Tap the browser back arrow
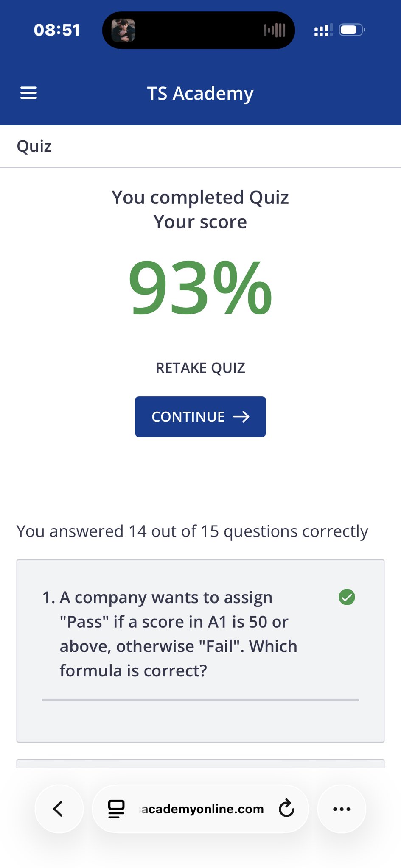This screenshot has width=401, height=868. 59,809
